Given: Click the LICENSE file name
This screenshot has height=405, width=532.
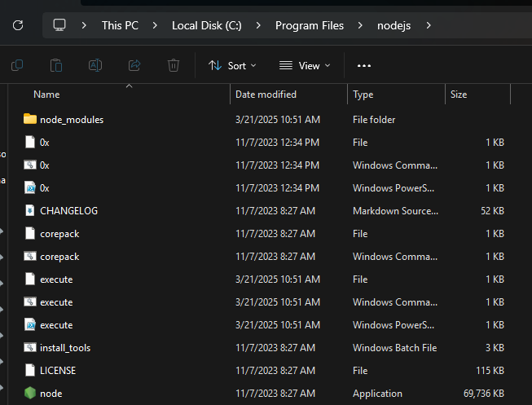Looking at the screenshot, I should point(58,371).
